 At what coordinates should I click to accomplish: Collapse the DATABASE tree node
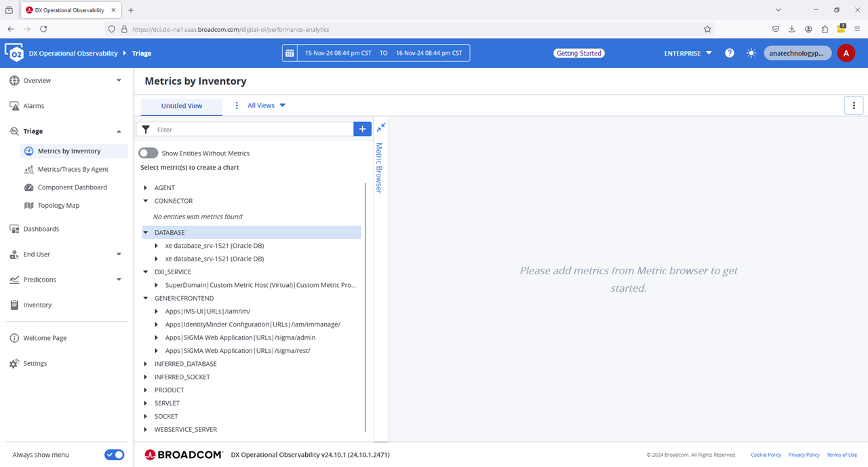click(x=146, y=233)
